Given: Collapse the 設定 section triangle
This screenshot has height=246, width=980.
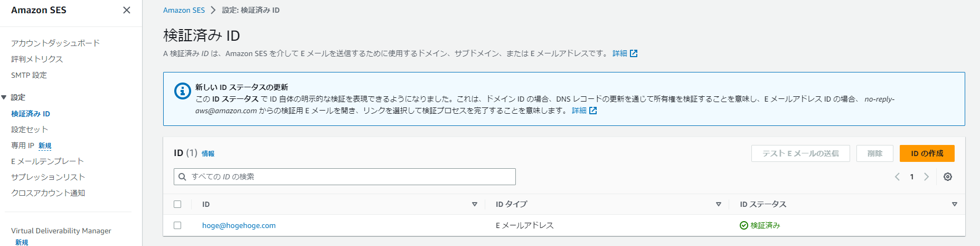Looking at the screenshot, I should click(4, 97).
